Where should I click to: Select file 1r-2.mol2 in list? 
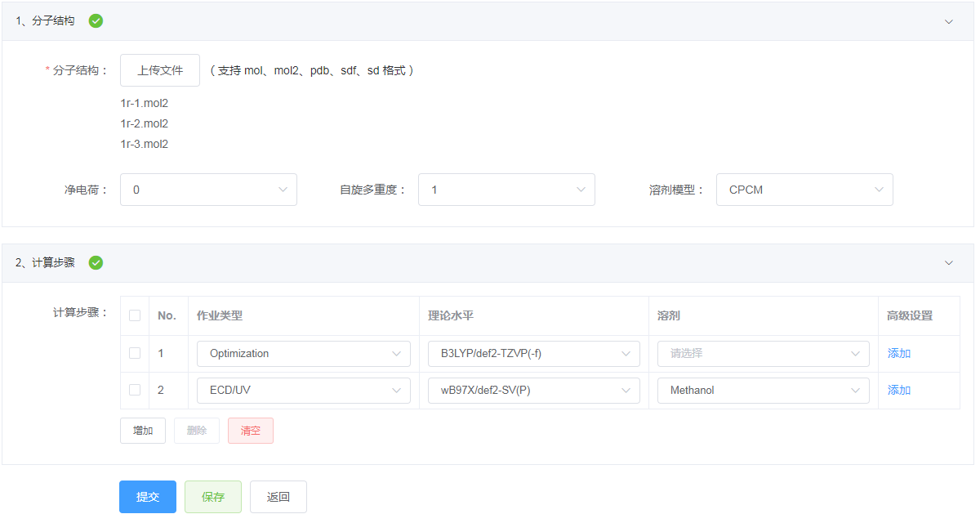click(x=145, y=124)
